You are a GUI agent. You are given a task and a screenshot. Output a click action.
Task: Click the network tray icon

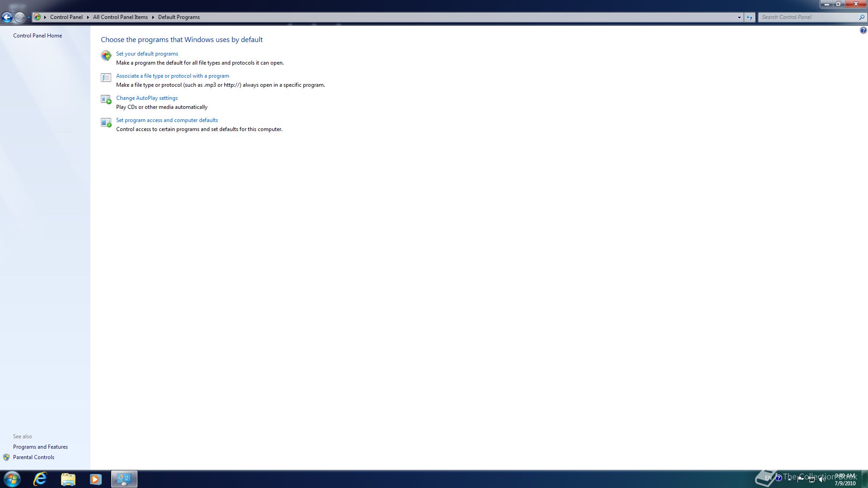coord(811,479)
